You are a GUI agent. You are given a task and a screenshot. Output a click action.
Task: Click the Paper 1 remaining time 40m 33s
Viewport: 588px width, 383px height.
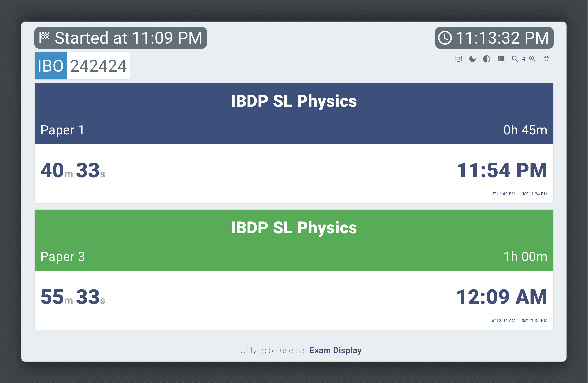pos(73,170)
